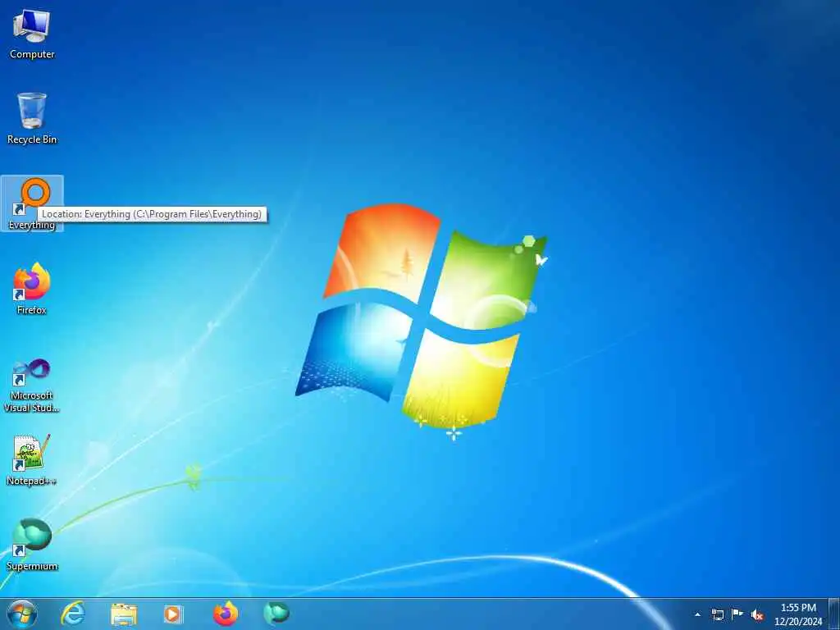Open the network status tray icon
840x630 pixels.
pos(717,614)
